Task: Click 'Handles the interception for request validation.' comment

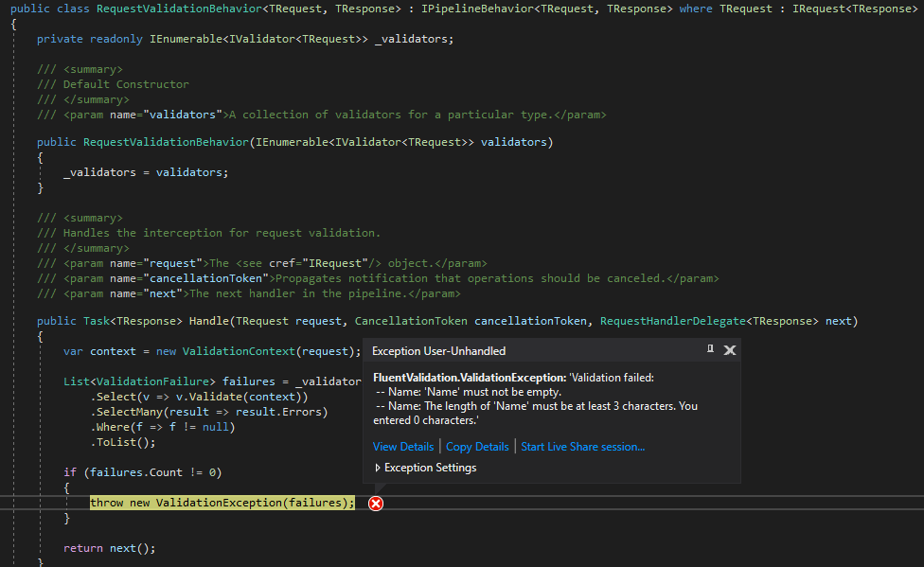Action: click(x=222, y=233)
